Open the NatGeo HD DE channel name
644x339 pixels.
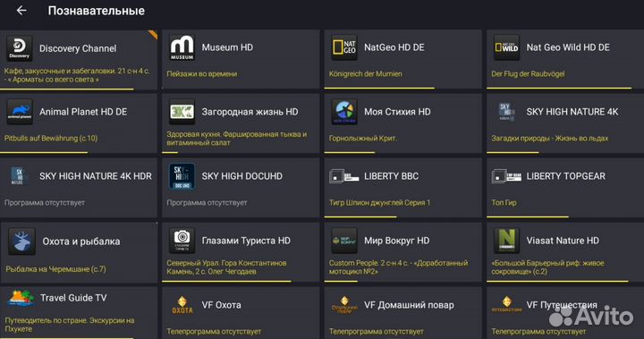394,47
